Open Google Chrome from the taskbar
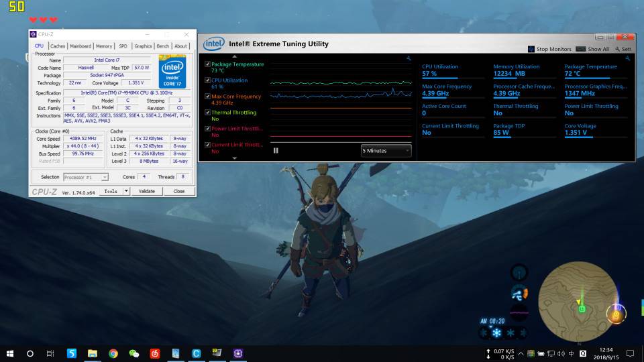The height and width of the screenshot is (362, 644). pos(113,353)
